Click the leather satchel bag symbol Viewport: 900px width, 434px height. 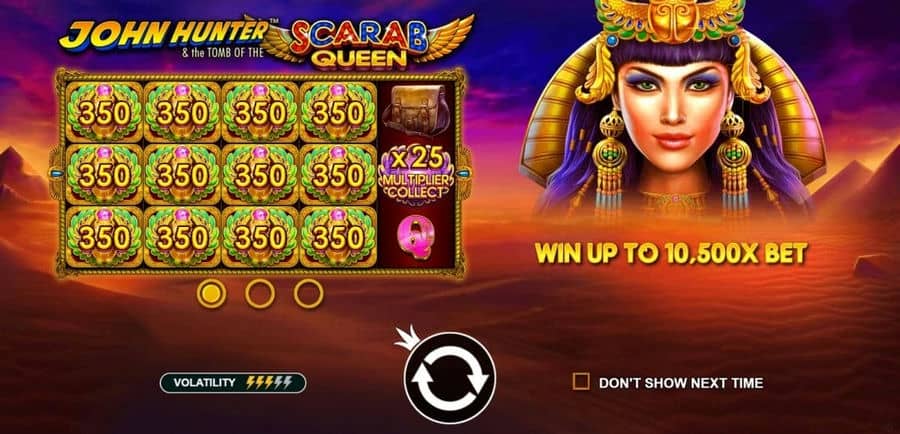(416, 110)
